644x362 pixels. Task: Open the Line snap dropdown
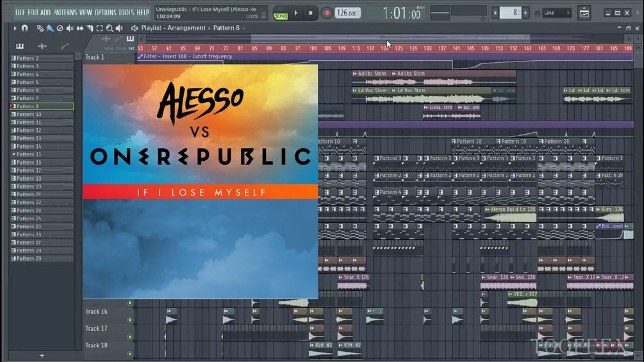557,13
